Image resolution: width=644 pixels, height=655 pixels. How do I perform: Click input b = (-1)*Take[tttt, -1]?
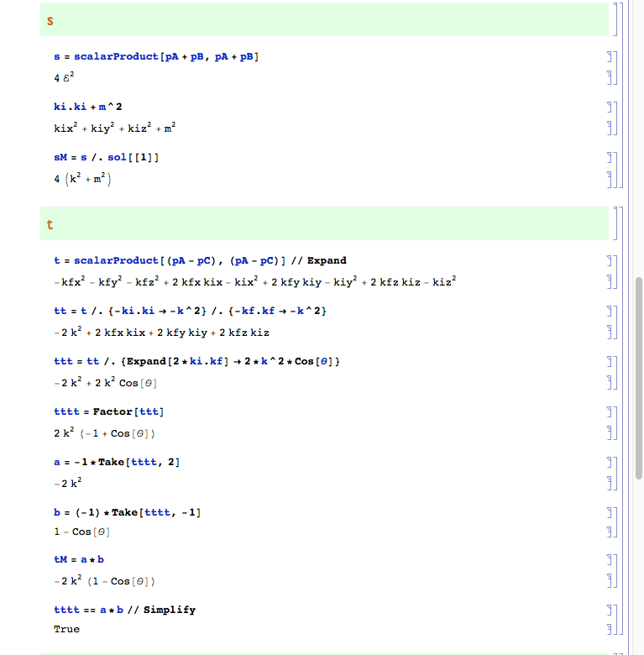127,512
